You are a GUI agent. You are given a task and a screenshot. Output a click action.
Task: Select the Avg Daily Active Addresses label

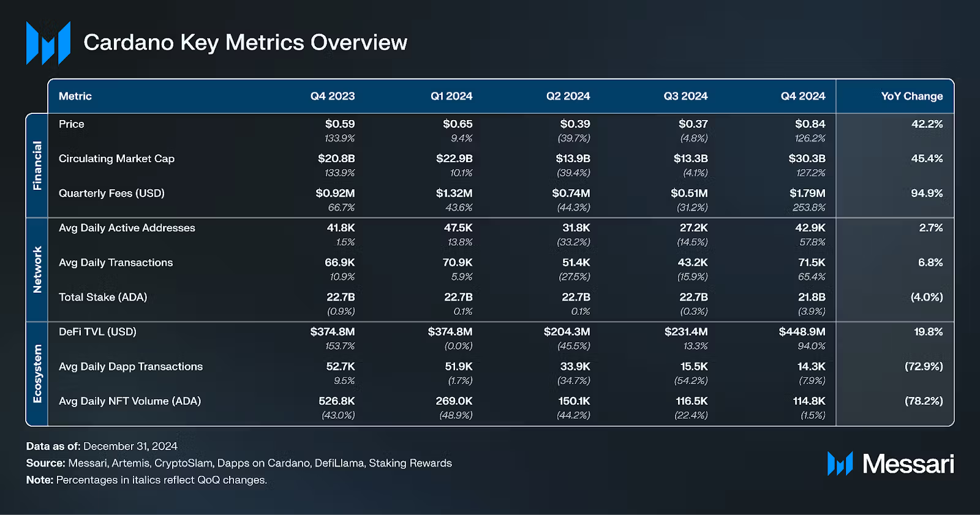127,228
